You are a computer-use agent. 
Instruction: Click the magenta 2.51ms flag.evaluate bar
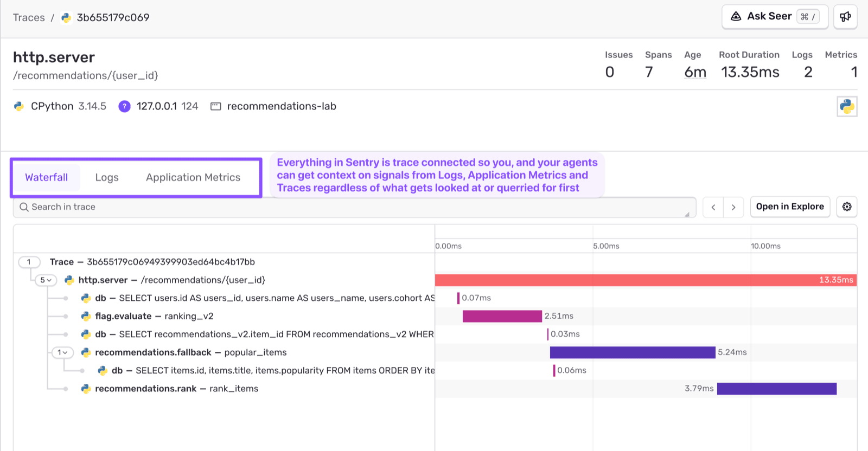click(x=502, y=316)
